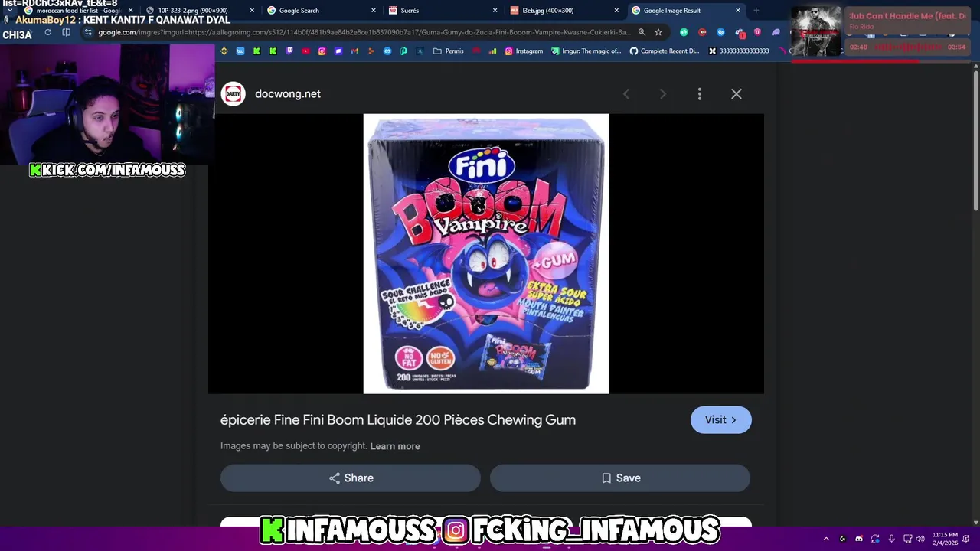Open the blue Shazam extension icon
This screenshot has height=551, width=980.
tap(720, 32)
